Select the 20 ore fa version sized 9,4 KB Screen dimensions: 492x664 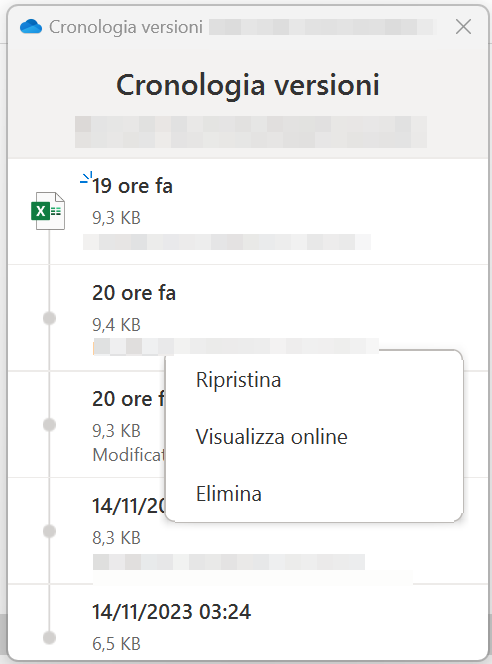pos(248,318)
